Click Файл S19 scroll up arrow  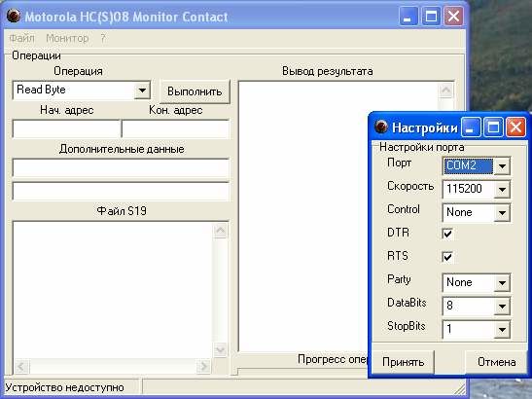(x=221, y=231)
